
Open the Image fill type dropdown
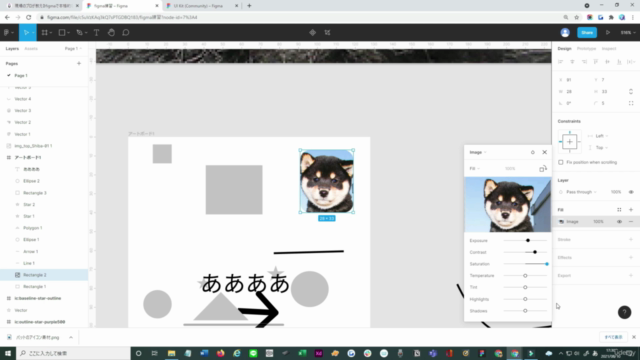point(478,152)
